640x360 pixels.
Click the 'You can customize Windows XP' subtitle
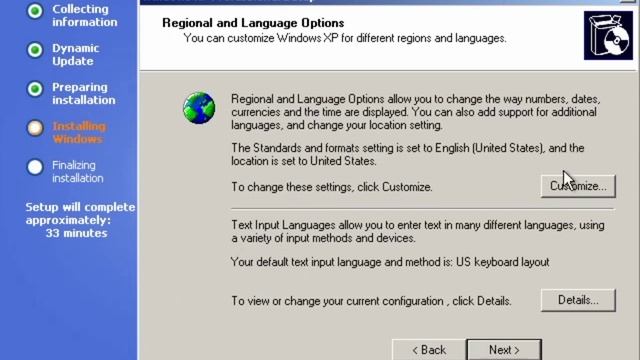(345, 38)
